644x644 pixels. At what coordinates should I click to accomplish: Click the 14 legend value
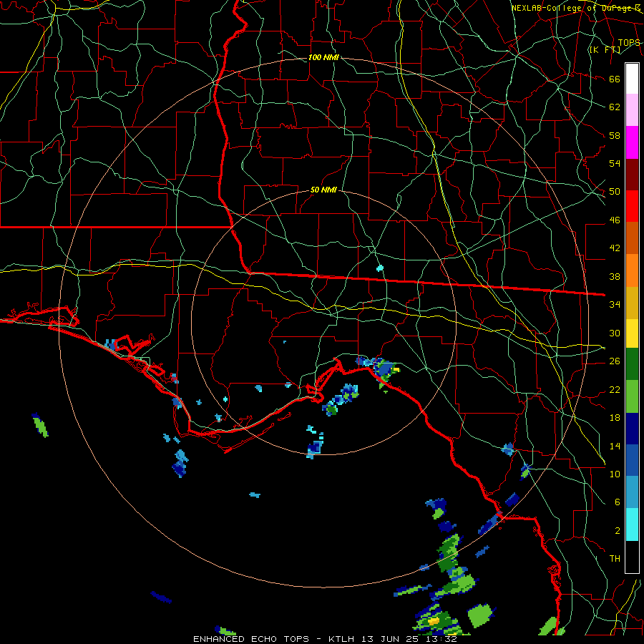pyautogui.click(x=615, y=446)
